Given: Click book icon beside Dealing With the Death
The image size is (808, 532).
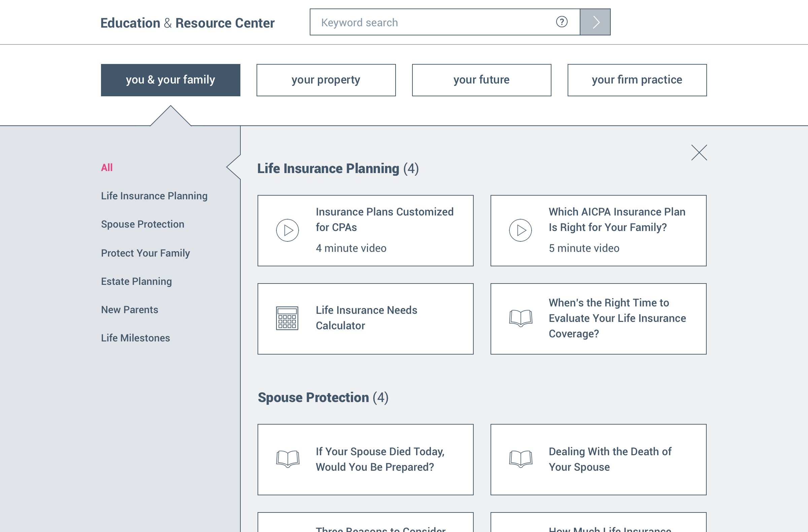Looking at the screenshot, I should pyautogui.click(x=520, y=459).
